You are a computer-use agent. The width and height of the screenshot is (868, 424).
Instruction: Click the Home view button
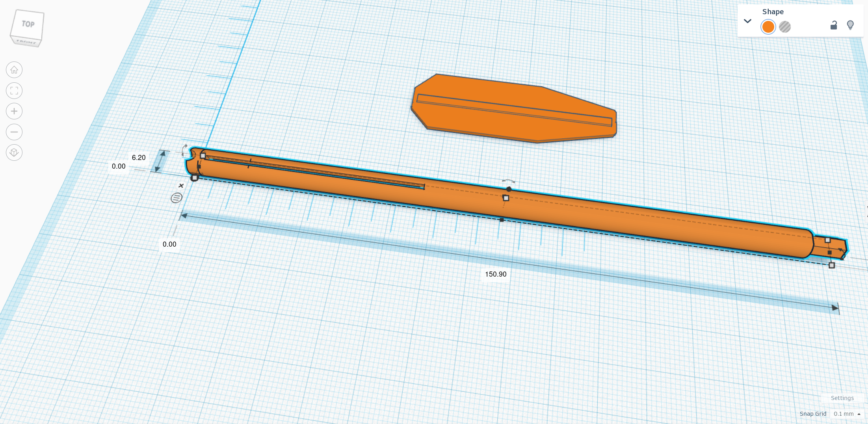pyautogui.click(x=14, y=70)
